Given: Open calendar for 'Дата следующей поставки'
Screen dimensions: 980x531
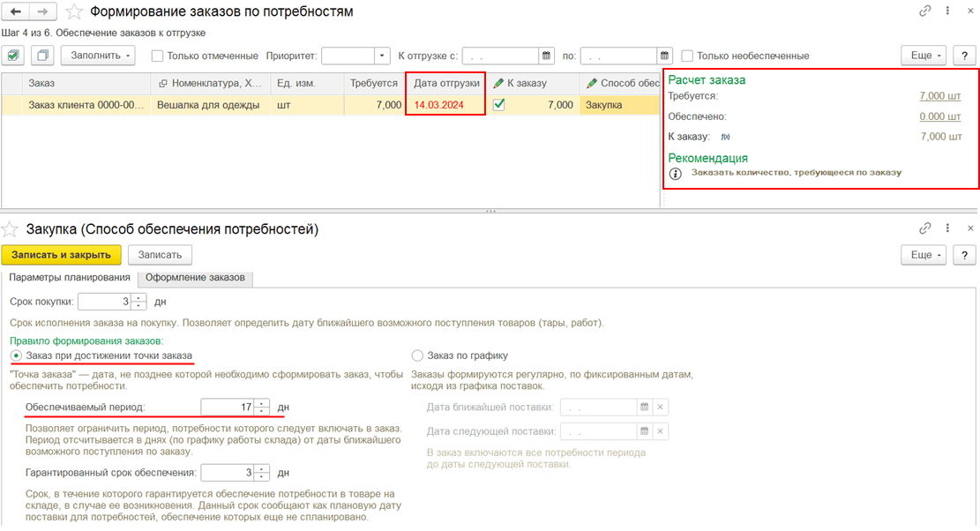Looking at the screenshot, I should tap(645, 431).
